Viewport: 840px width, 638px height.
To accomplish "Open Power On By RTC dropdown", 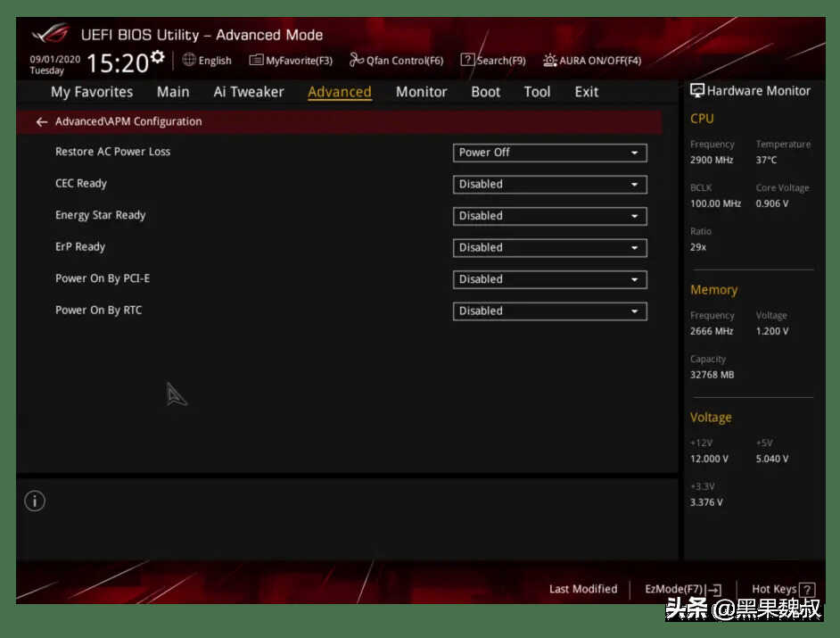I will pos(549,311).
